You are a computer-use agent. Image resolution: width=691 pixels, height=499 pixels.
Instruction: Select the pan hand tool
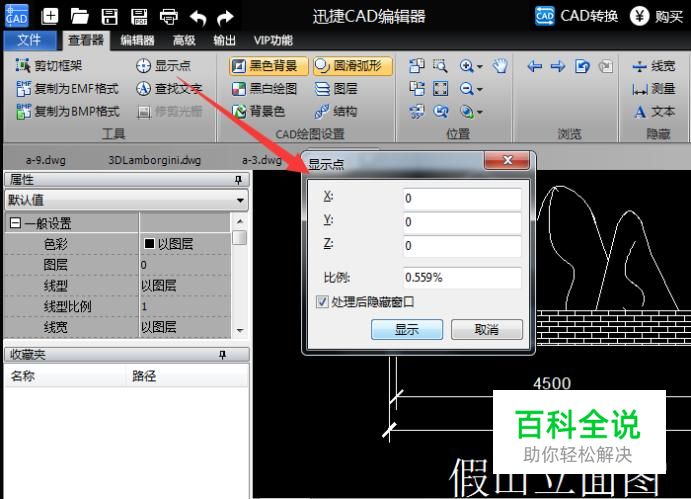500,66
